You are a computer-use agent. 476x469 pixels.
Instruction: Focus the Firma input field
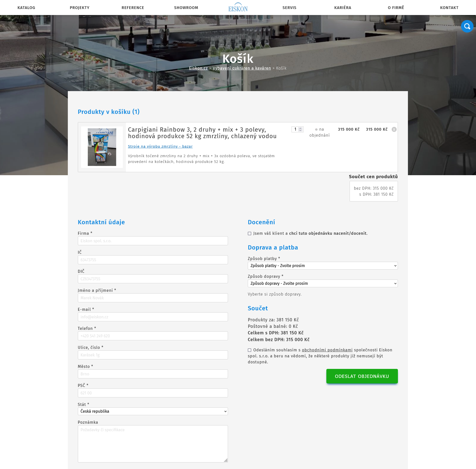(x=153, y=241)
